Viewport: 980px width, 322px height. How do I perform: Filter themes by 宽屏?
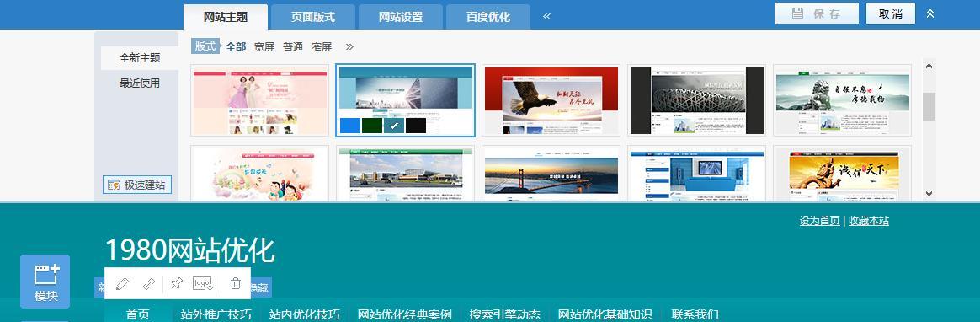(x=264, y=46)
